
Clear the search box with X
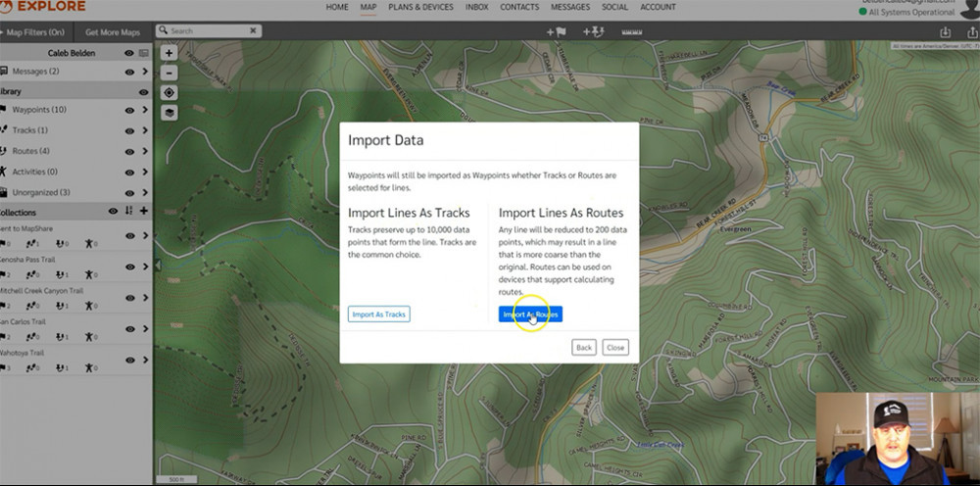pos(253,30)
